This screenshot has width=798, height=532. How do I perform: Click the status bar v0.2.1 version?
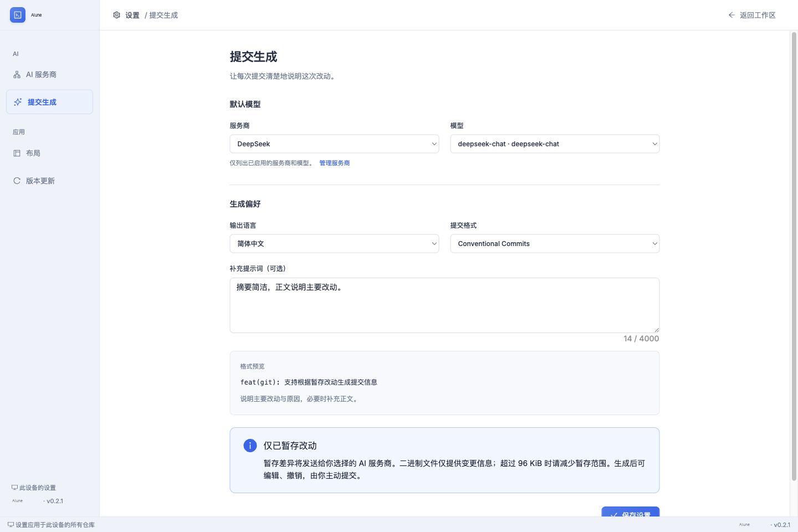tap(780, 524)
